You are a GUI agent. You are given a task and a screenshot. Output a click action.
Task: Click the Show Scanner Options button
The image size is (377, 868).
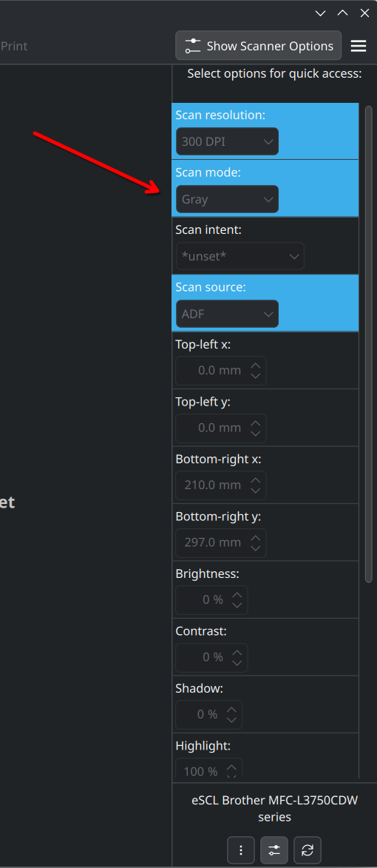coord(259,46)
